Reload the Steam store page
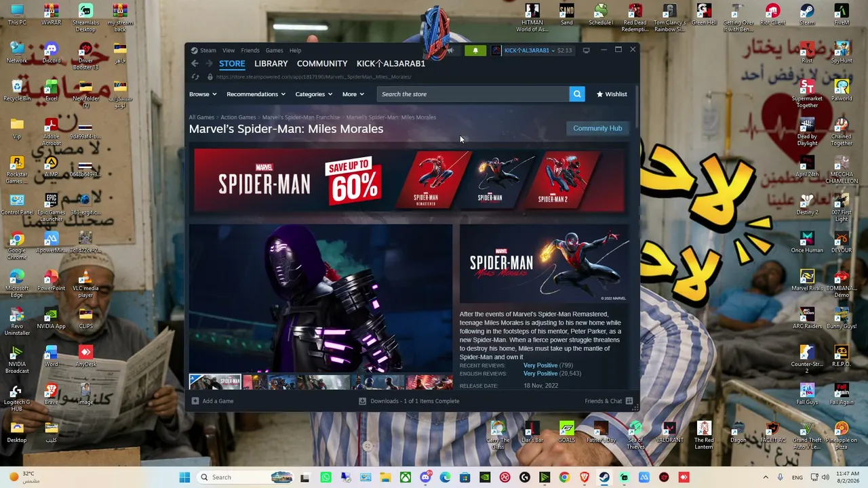This screenshot has height=488, width=868. [x=195, y=77]
